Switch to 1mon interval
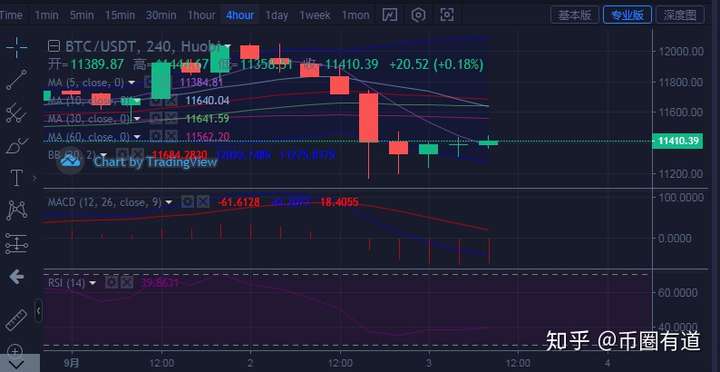 tap(355, 16)
